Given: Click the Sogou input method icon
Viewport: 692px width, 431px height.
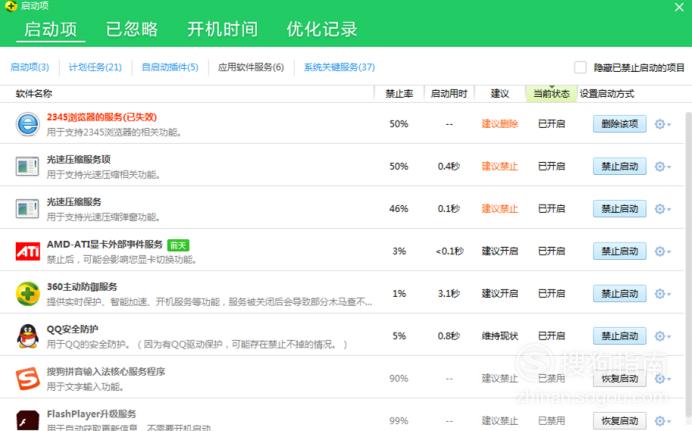Looking at the screenshot, I should pos(28,379).
